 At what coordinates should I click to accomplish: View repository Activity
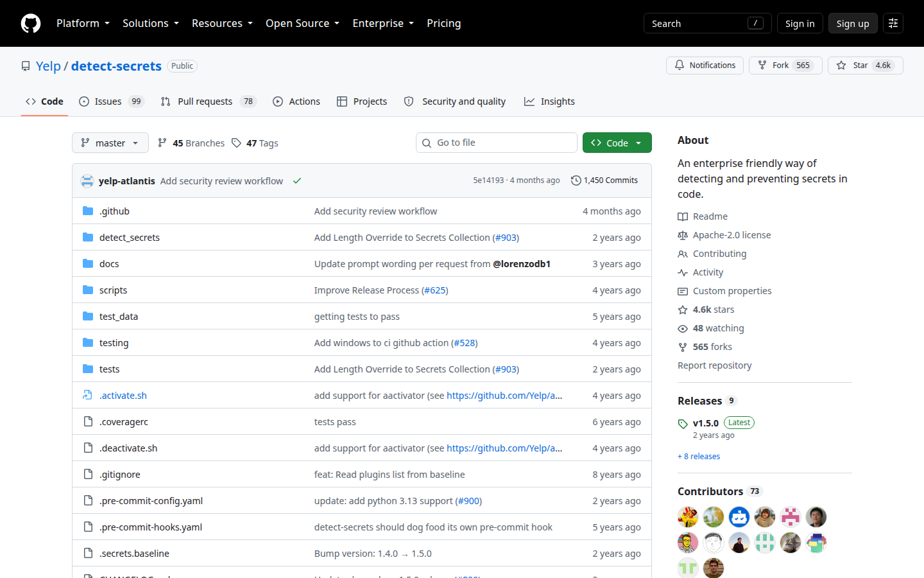click(x=701, y=272)
